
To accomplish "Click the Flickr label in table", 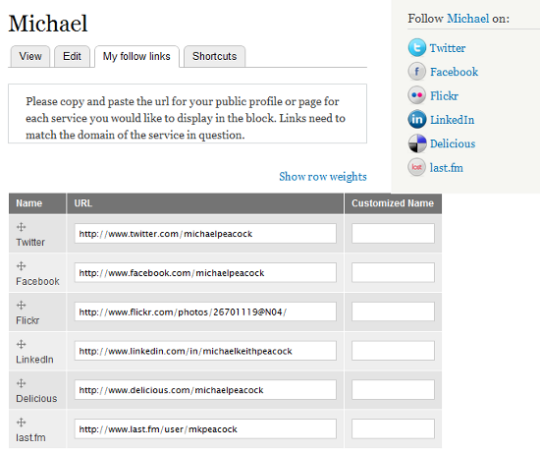I will pyautogui.click(x=28, y=320).
